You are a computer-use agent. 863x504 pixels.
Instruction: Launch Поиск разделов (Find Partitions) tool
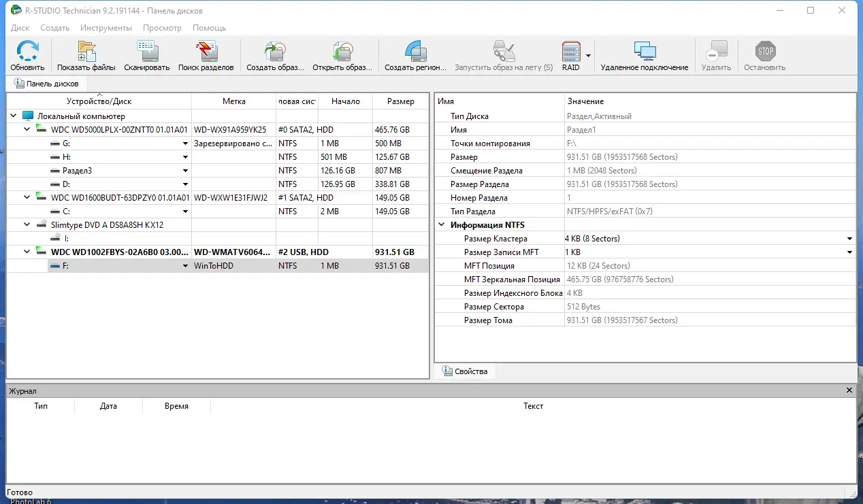point(206,54)
